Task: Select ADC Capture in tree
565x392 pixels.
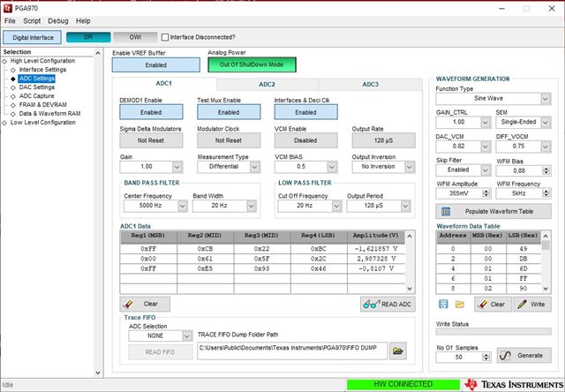Action: 36,96
